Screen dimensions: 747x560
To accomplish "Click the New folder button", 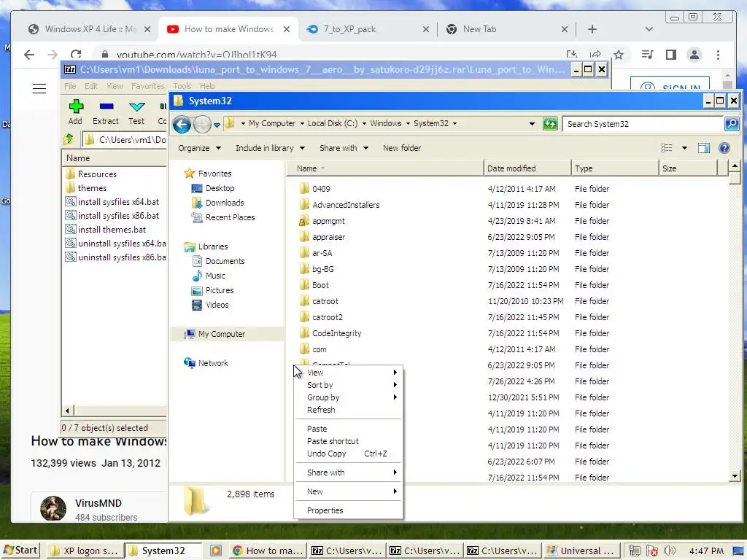I will [x=402, y=148].
